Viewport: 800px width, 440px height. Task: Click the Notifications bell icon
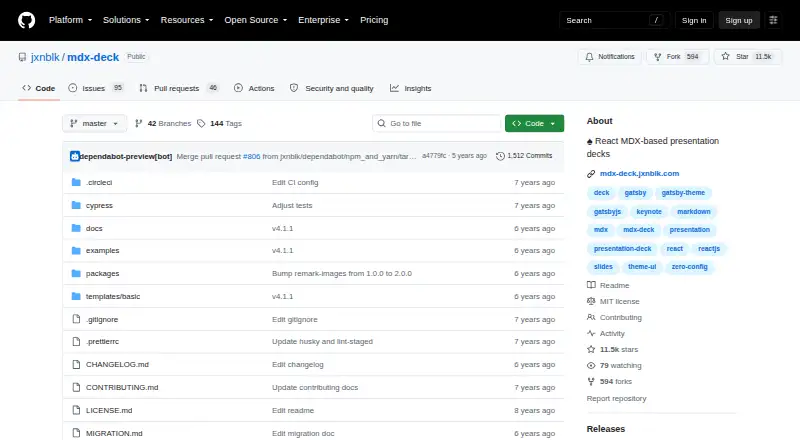(x=589, y=57)
